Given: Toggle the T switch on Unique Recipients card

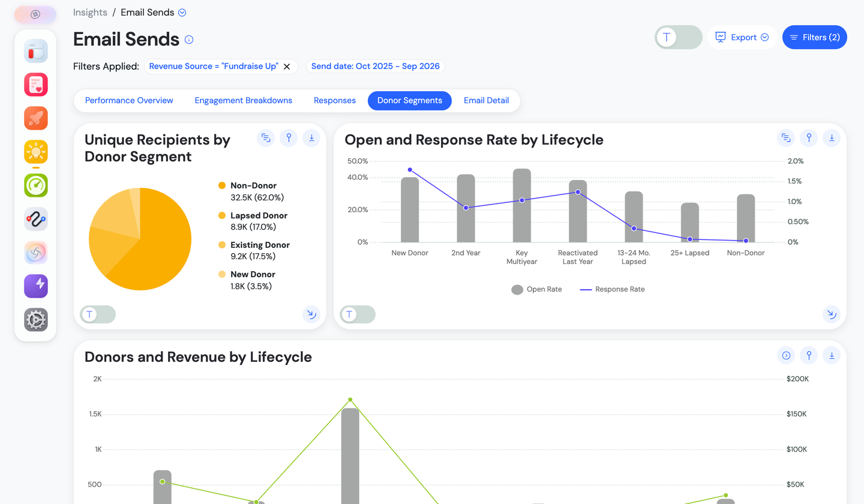Looking at the screenshot, I should point(98,314).
